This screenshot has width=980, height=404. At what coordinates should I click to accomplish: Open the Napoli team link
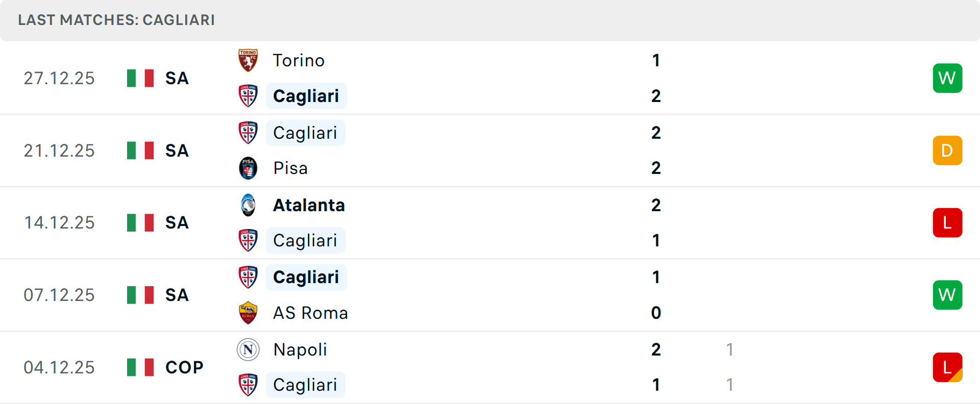pyautogui.click(x=300, y=349)
